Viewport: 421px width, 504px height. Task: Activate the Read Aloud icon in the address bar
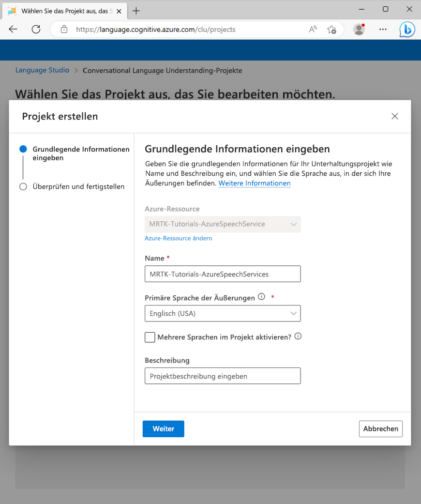(x=313, y=29)
